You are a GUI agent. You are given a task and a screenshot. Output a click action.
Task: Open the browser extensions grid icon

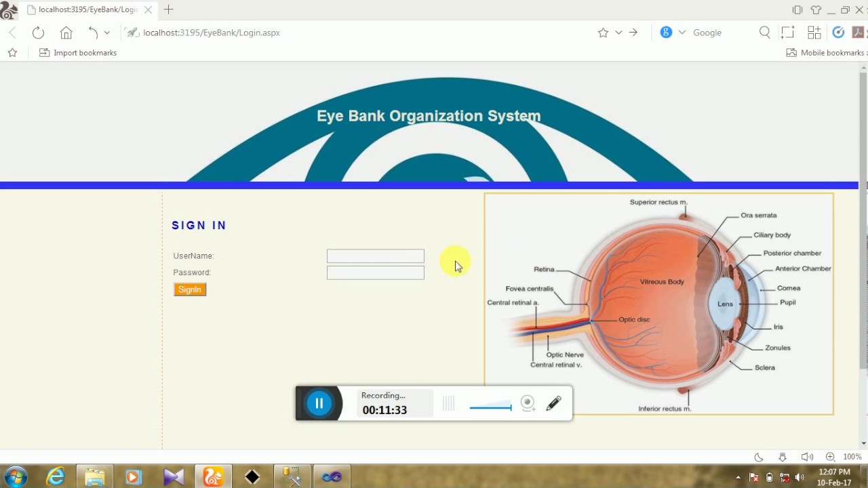pyautogui.click(x=814, y=33)
